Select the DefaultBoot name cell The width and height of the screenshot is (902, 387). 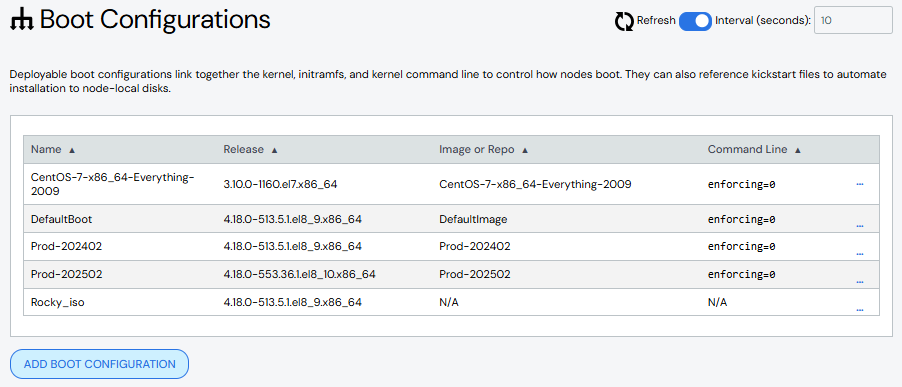click(x=62, y=219)
